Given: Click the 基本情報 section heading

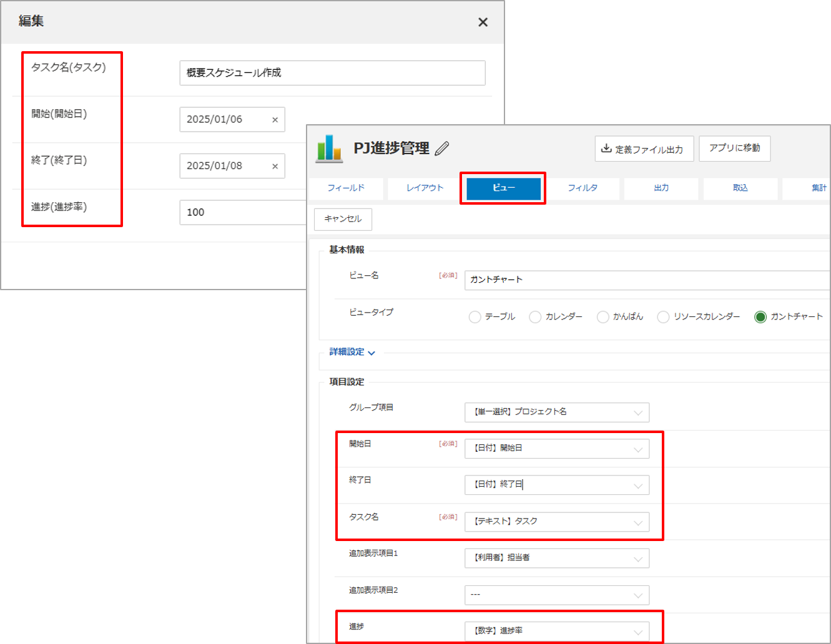Looking at the screenshot, I should [x=347, y=250].
